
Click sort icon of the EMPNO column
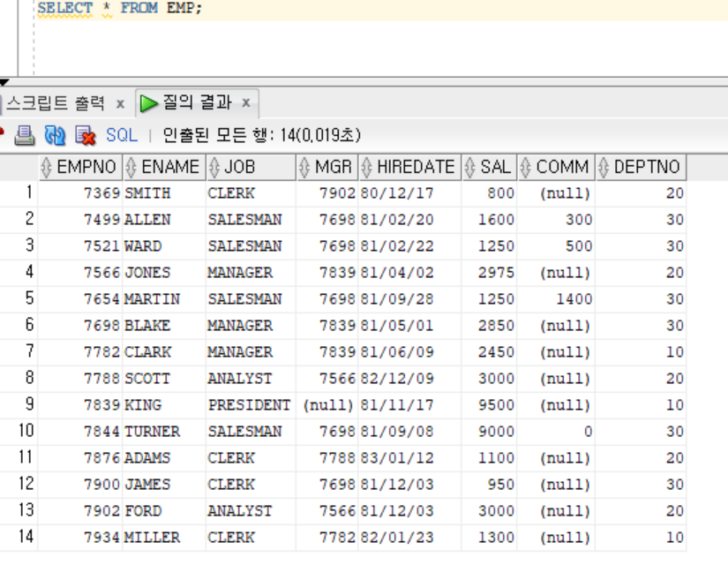(48, 167)
